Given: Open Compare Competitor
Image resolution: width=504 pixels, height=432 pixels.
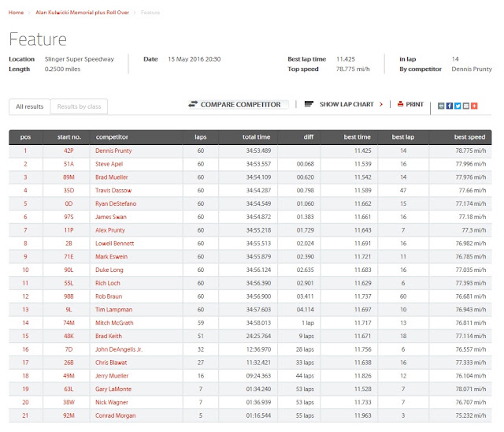Looking at the screenshot, I should (x=240, y=105).
